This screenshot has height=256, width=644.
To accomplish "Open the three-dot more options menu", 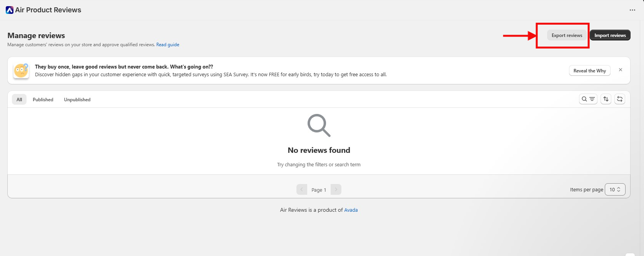I will [632, 10].
